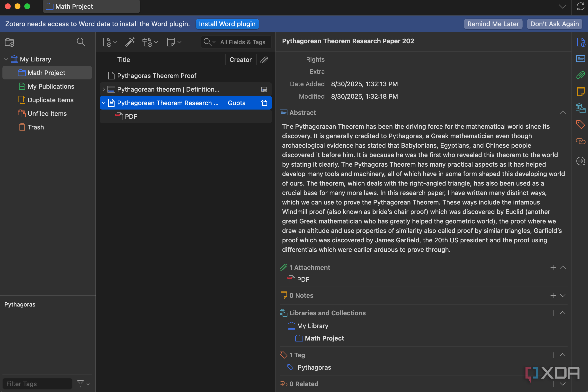
Task: Click the All Fields & Tags search box
Action: [x=236, y=42]
